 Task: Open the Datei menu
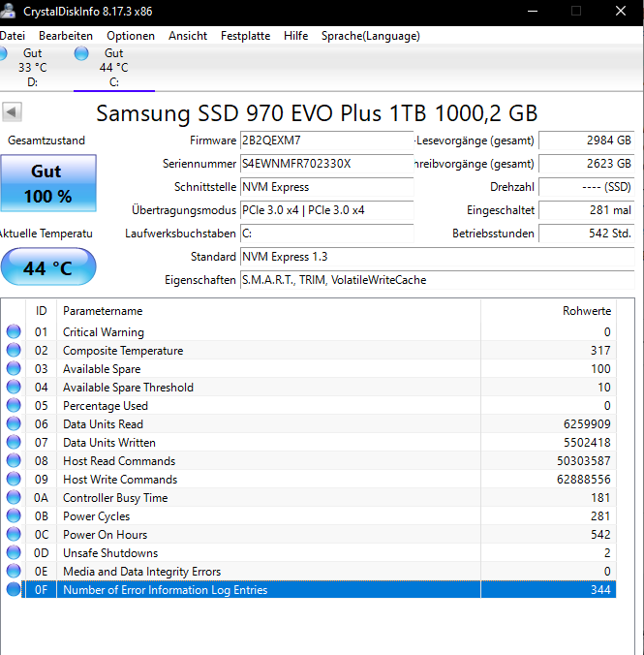[13, 36]
